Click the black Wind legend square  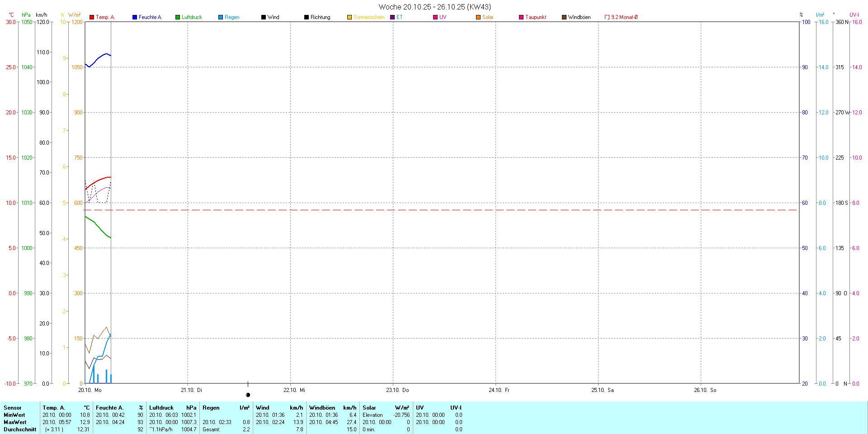click(x=264, y=17)
